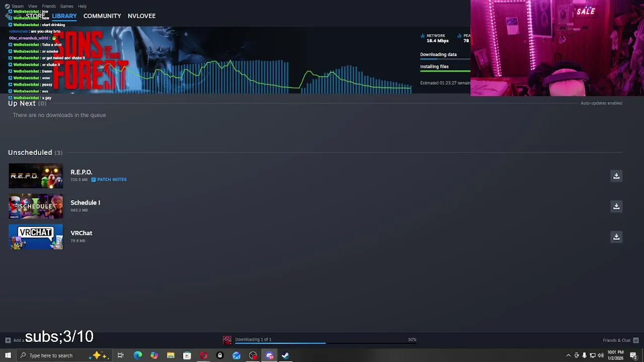The image size is (644, 362).
Task: Click the downloading game icon in status bar
Action: point(227,340)
